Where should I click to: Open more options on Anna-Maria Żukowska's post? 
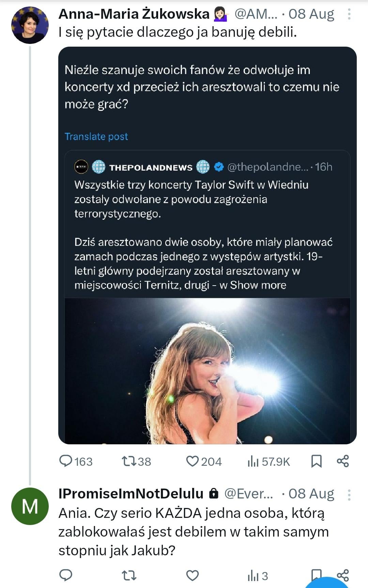349,14
